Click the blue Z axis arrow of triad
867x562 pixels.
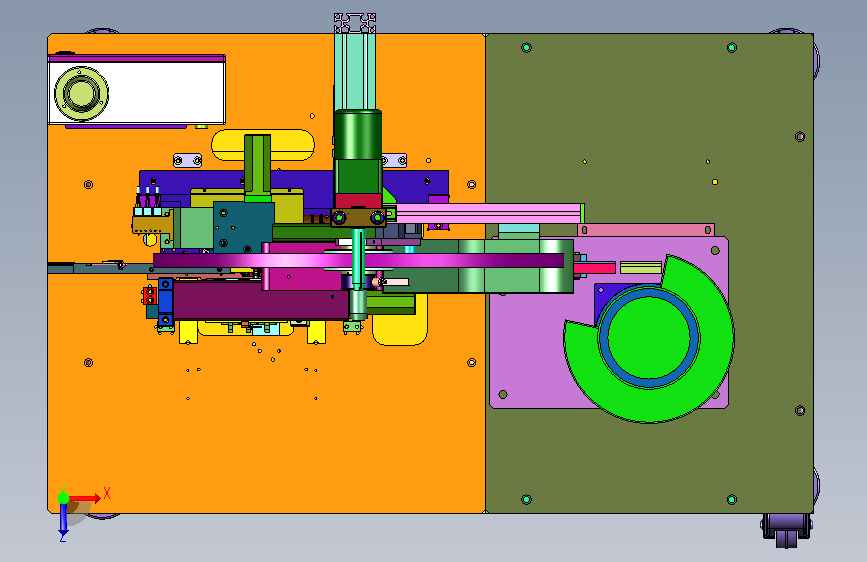pos(64,519)
